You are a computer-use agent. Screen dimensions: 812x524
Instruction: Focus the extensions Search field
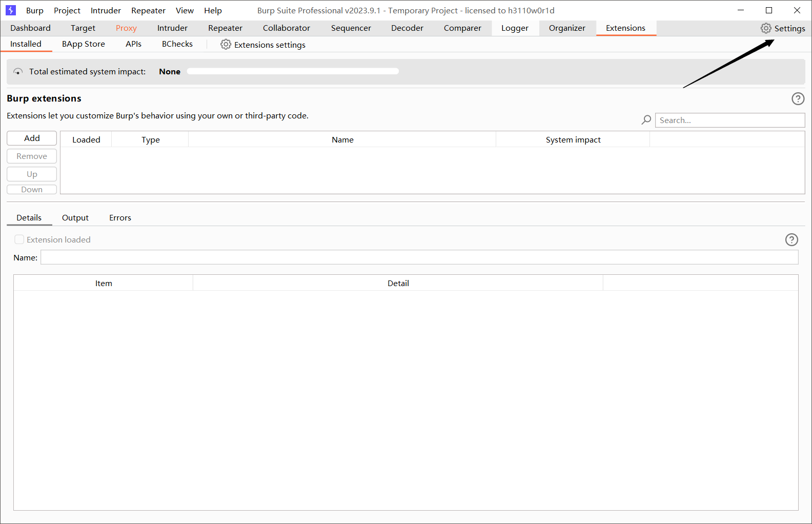click(730, 120)
